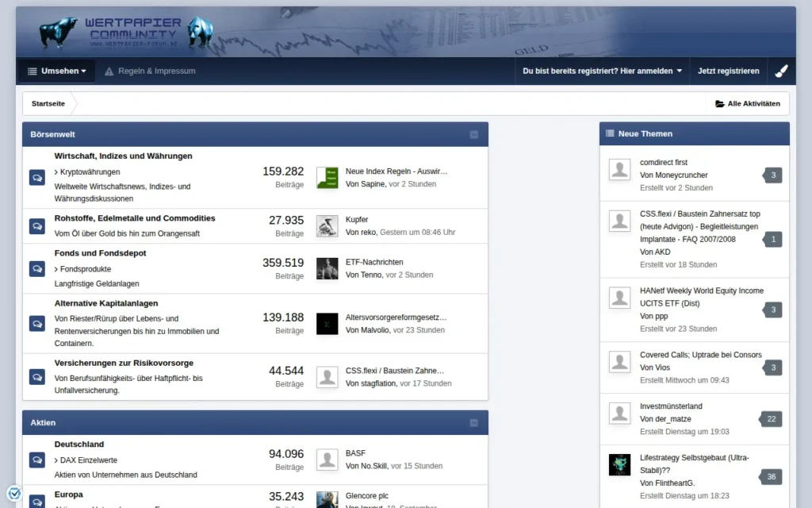Click forum icon beside Wirtschaft, Indizes und Währungen

pos(36,178)
